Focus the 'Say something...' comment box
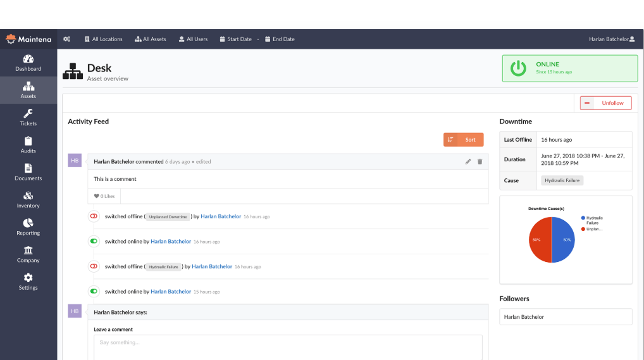The width and height of the screenshot is (644, 360). [288, 348]
